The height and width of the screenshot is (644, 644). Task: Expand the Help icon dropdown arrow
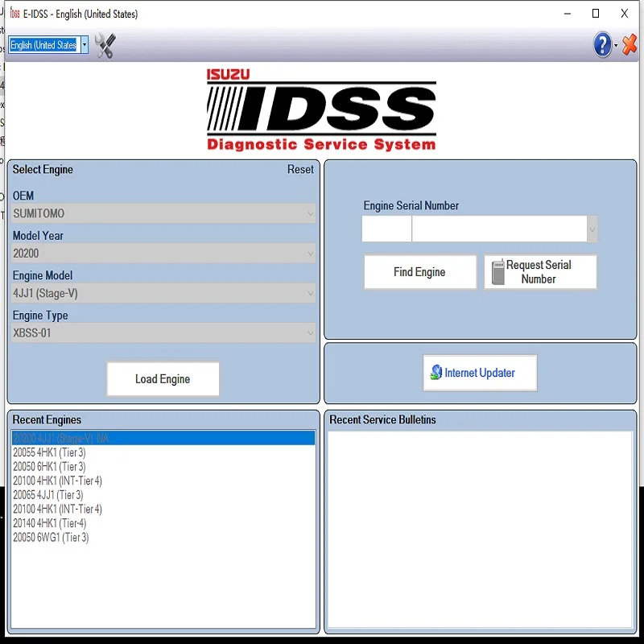[616, 46]
